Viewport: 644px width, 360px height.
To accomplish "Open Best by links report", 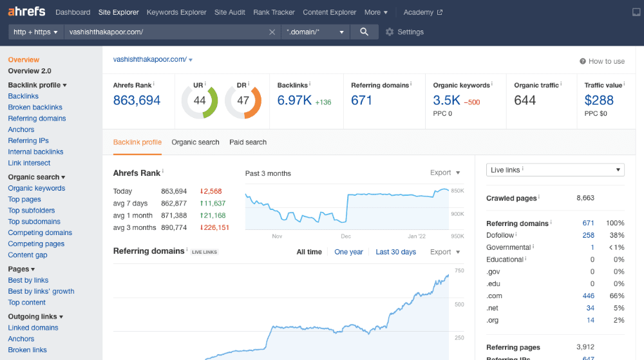I will pos(28,280).
